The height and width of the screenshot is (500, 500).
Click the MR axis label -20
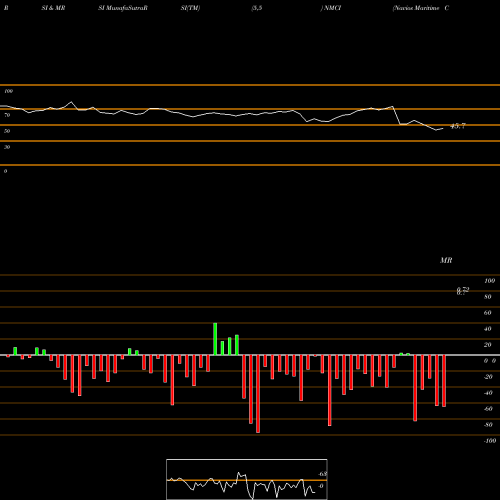488,377
